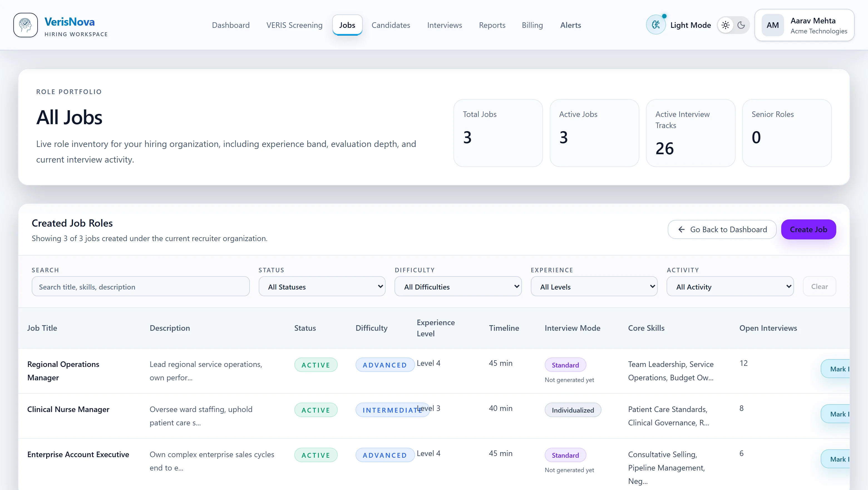Click Go Back to Dashboard button

(x=722, y=229)
